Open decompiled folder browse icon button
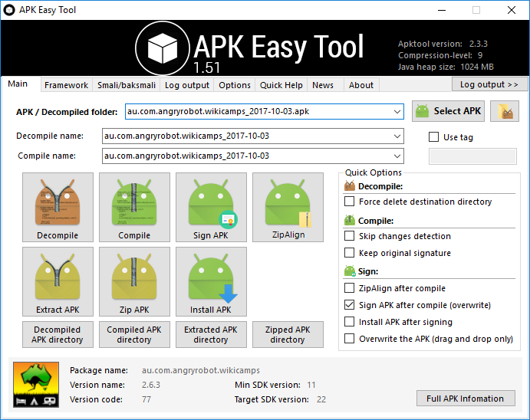 tap(505, 111)
